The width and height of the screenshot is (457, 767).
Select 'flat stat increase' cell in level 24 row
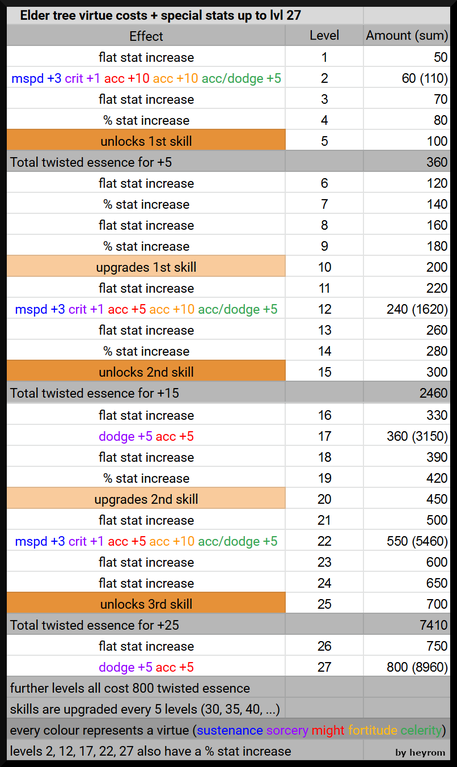click(146, 584)
